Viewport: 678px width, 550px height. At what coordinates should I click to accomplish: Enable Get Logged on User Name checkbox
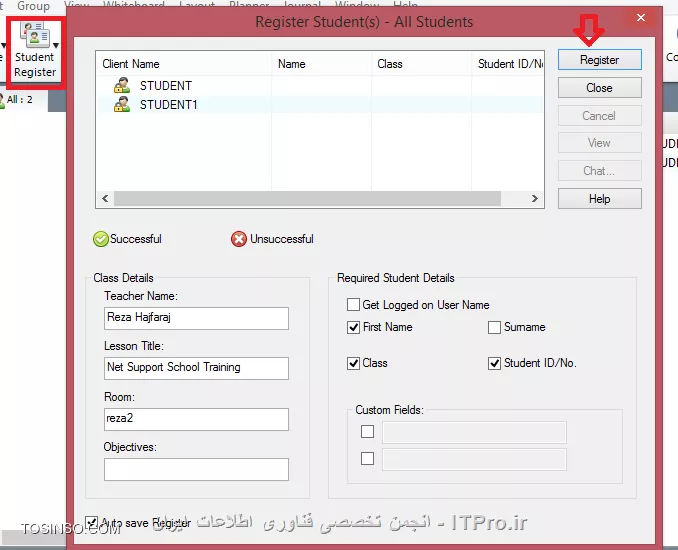click(x=353, y=305)
